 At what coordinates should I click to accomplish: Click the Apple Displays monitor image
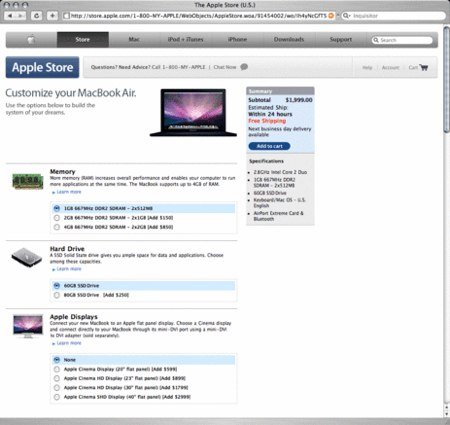[28, 326]
